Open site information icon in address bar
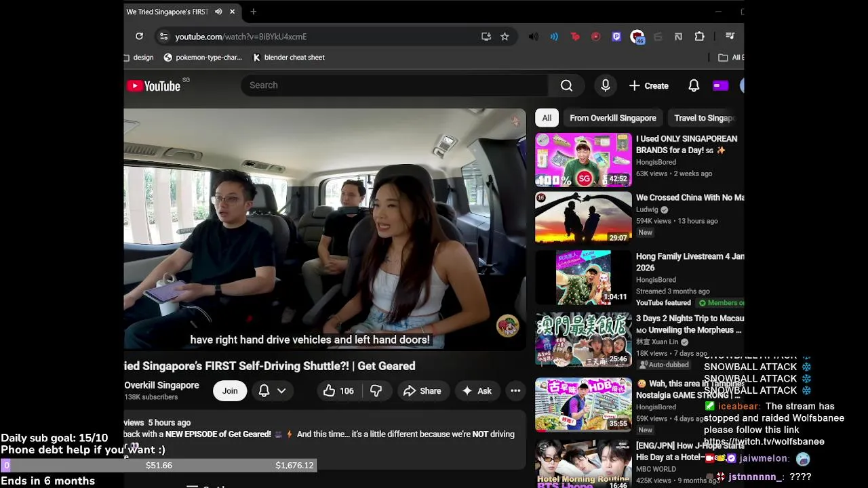 click(163, 37)
